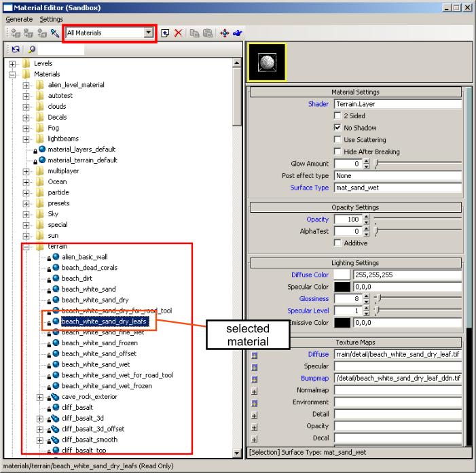Open the Generate menu
Viewport: 476px width, 473px height.
(19, 19)
